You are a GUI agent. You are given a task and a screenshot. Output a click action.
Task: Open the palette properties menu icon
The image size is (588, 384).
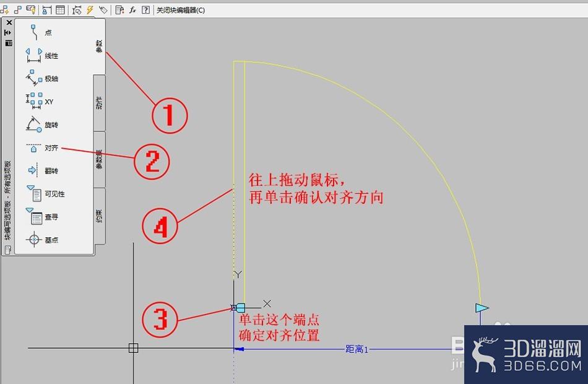coord(8,43)
